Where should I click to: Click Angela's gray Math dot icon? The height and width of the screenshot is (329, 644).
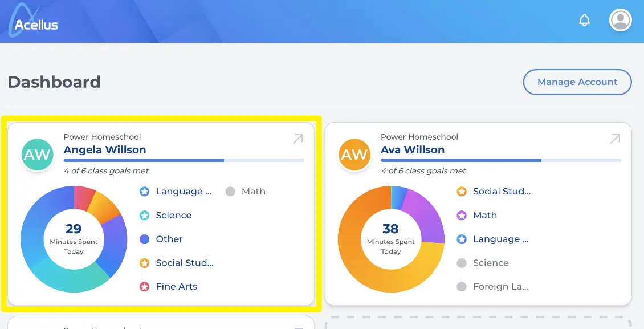point(230,192)
